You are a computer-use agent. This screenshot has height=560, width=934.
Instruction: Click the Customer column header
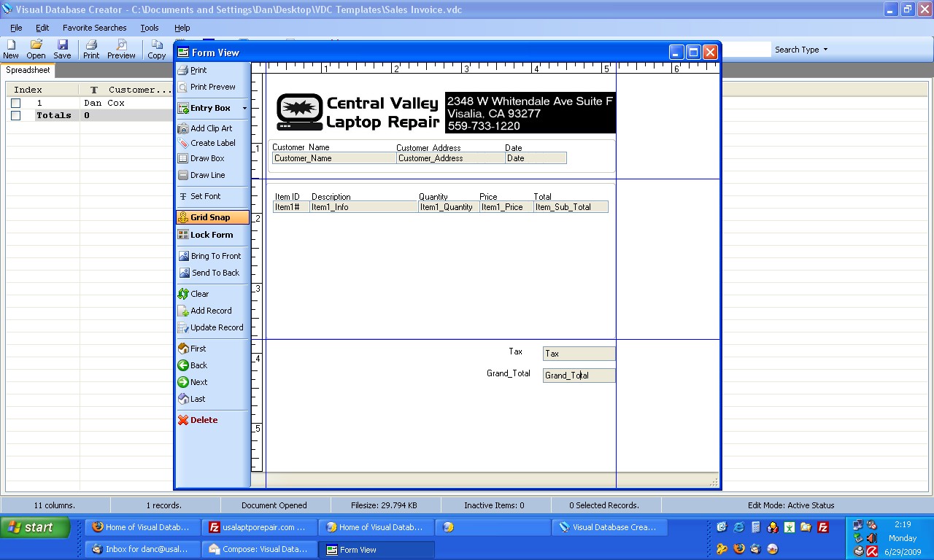[126, 90]
